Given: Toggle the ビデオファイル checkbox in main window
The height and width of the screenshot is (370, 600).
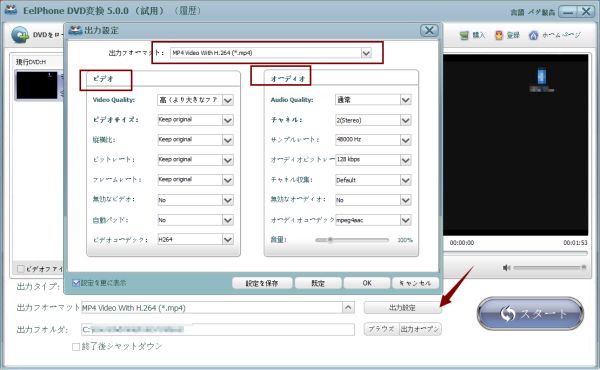Looking at the screenshot, I should [21, 269].
